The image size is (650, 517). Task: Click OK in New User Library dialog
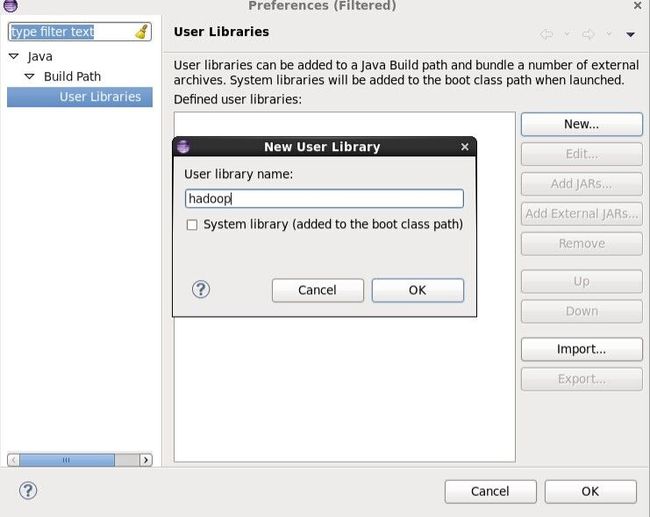[x=417, y=290]
